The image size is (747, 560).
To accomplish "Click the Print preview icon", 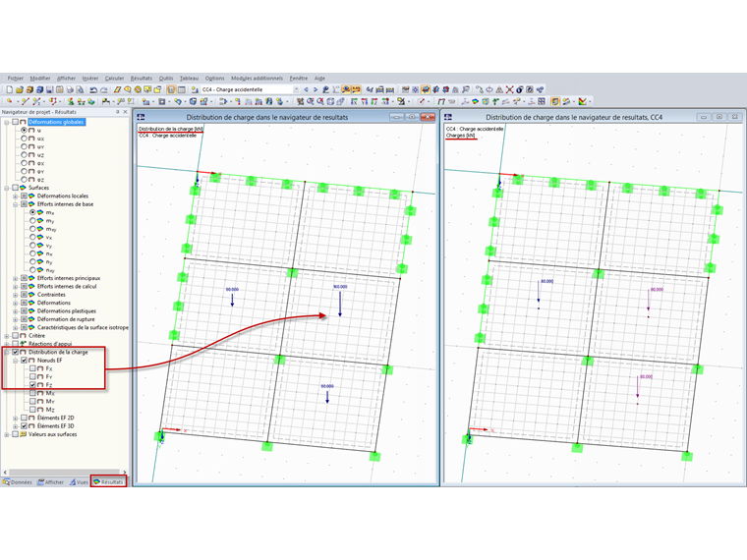I will pyautogui.click(x=80, y=89).
